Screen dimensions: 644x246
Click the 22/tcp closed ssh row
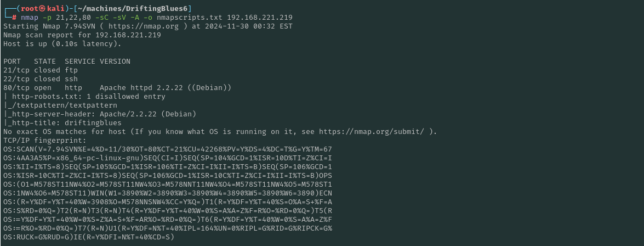click(x=41, y=79)
